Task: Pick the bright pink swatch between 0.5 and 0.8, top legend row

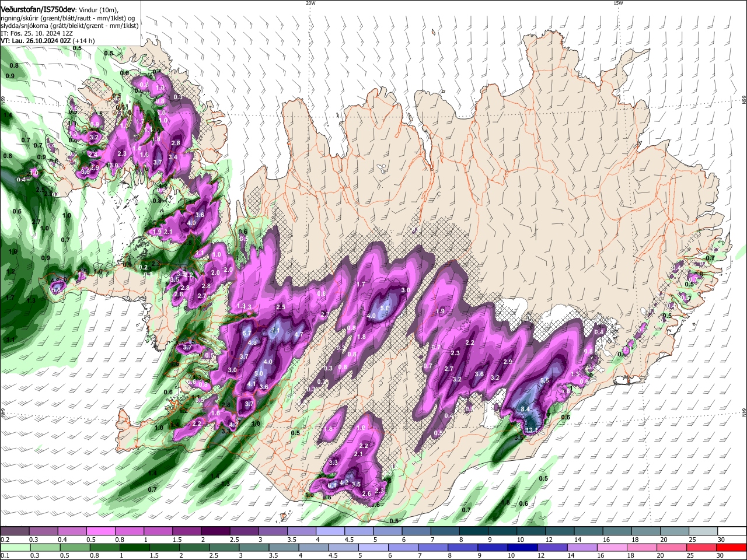Action: [x=102, y=531]
